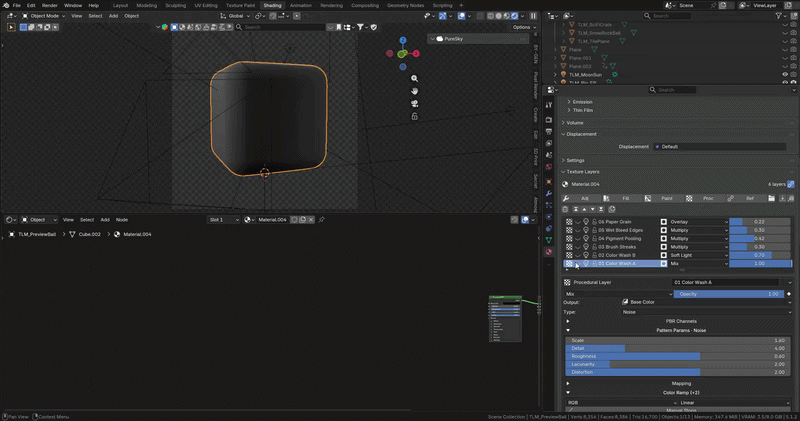Click the lock camera to view icon
800x421 pixels.
click(414, 116)
